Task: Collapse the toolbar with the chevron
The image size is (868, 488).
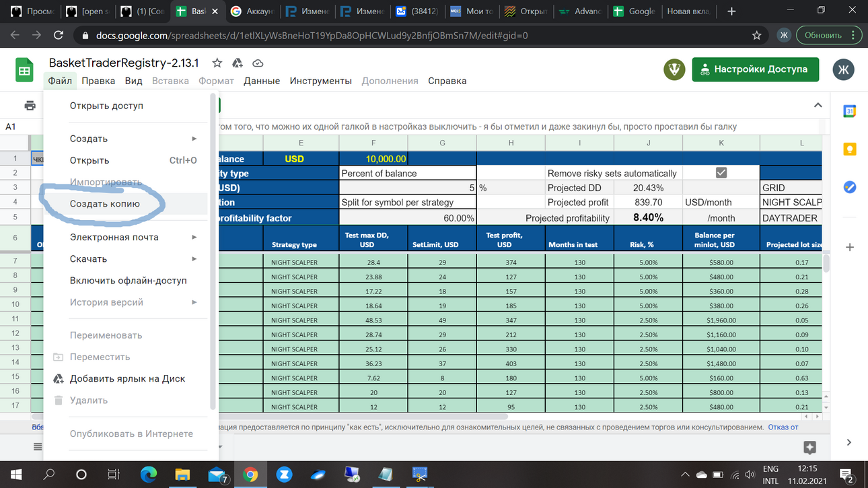Action: coord(818,106)
